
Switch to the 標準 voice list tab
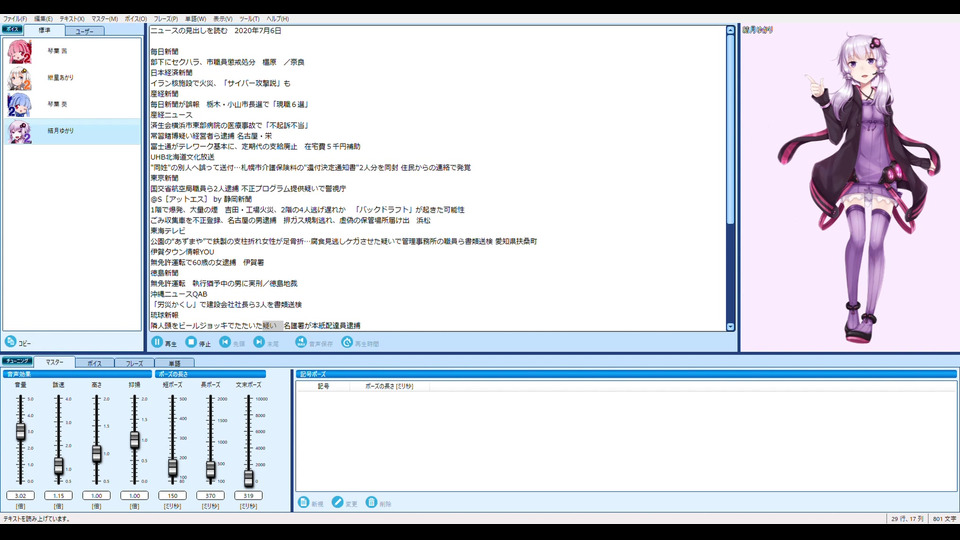point(45,30)
